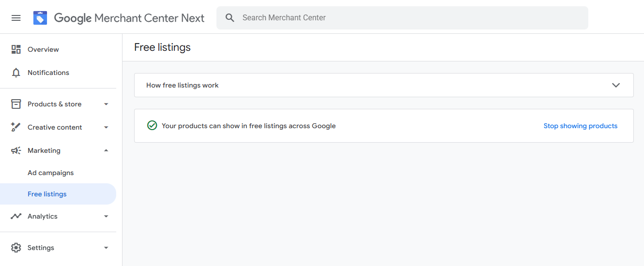Open the Analytics menu label
644x266 pixels.
coord(43,216)
